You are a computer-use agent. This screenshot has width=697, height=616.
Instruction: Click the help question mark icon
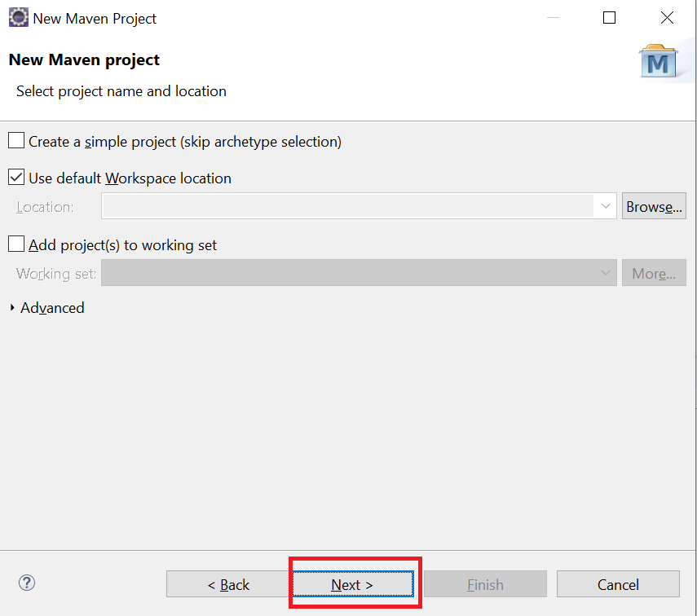[27, 583]
